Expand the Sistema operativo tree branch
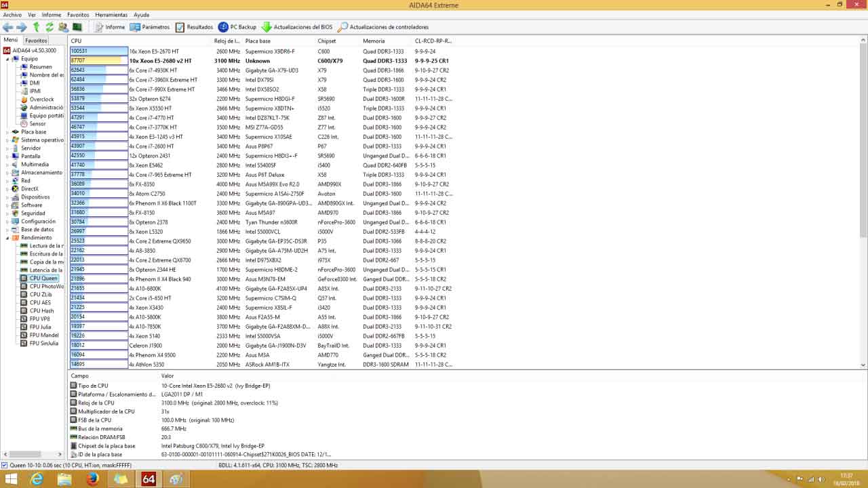This screenshot has height=488, width=868. [8, 140]
